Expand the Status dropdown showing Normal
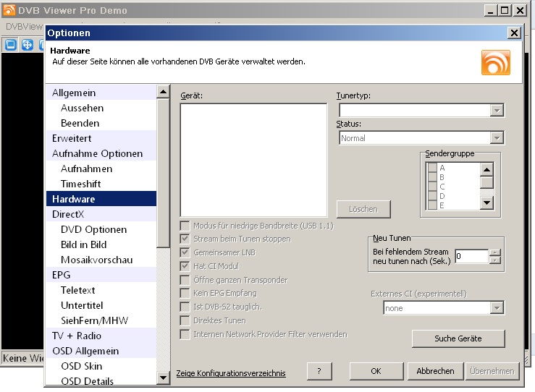This screenshot has width=535, height=392. [x=497, y=138]
